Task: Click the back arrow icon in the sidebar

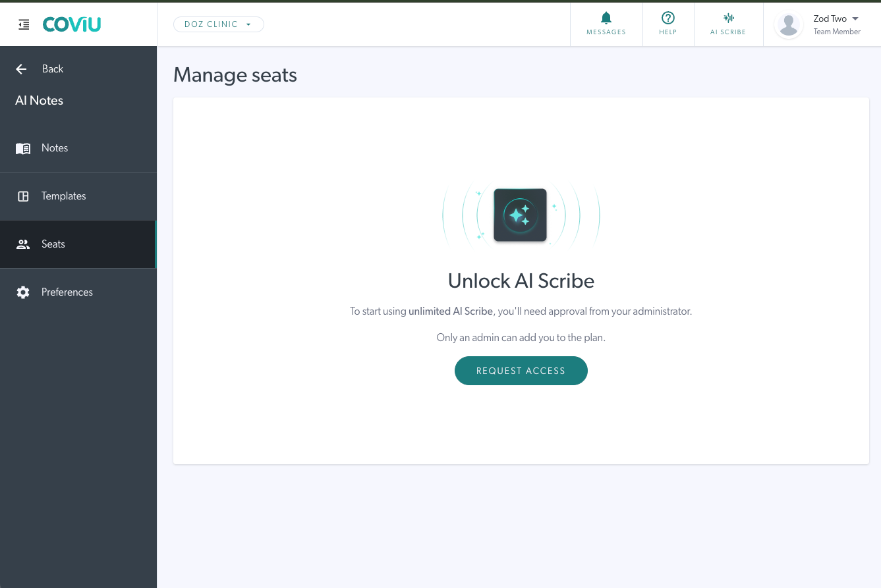Action: (x=21, y=69)
